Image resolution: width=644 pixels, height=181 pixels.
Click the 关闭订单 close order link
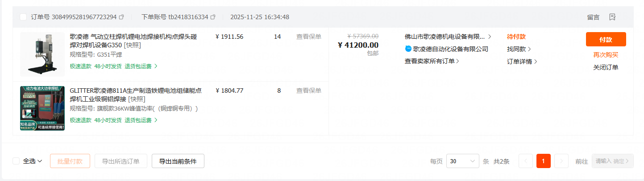tap(606, 67)
